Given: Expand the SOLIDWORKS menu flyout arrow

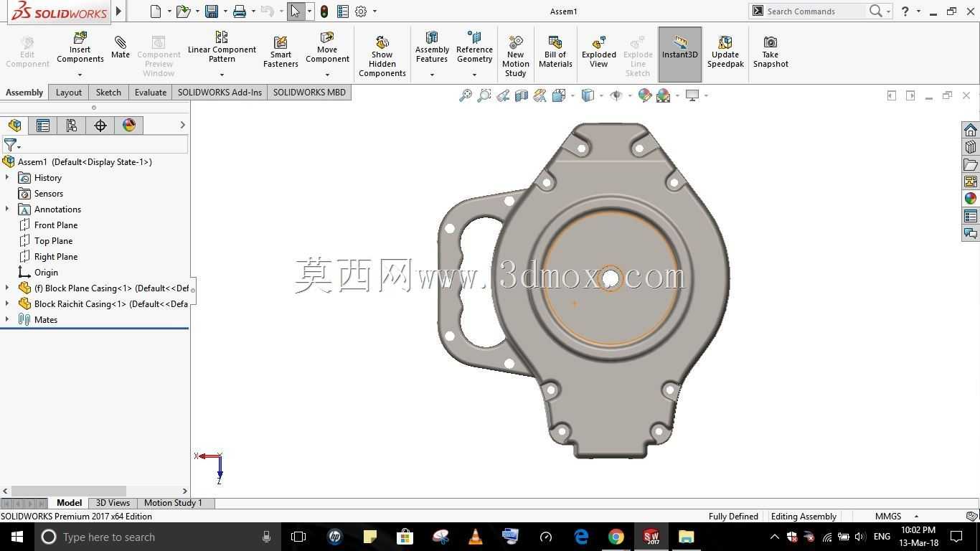Looking at the screenshot, I should click(x=119, y=11).
